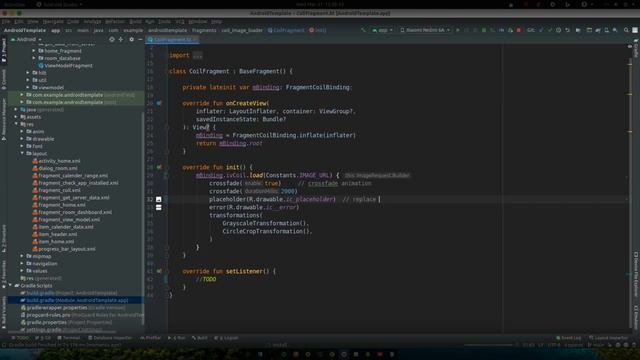
Task: Expand the assets folder
Action: point(16,117)
